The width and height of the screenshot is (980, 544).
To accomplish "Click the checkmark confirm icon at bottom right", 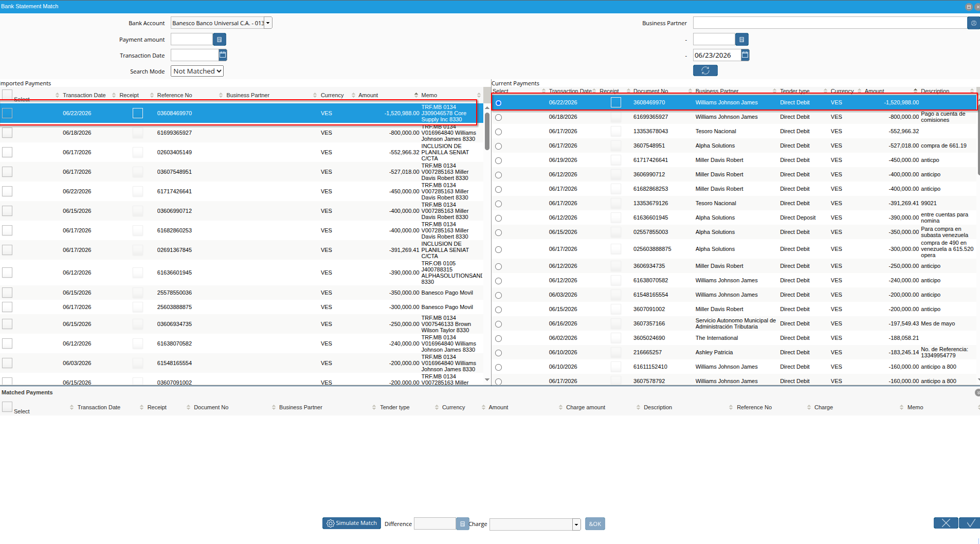I will pos(970,523).
